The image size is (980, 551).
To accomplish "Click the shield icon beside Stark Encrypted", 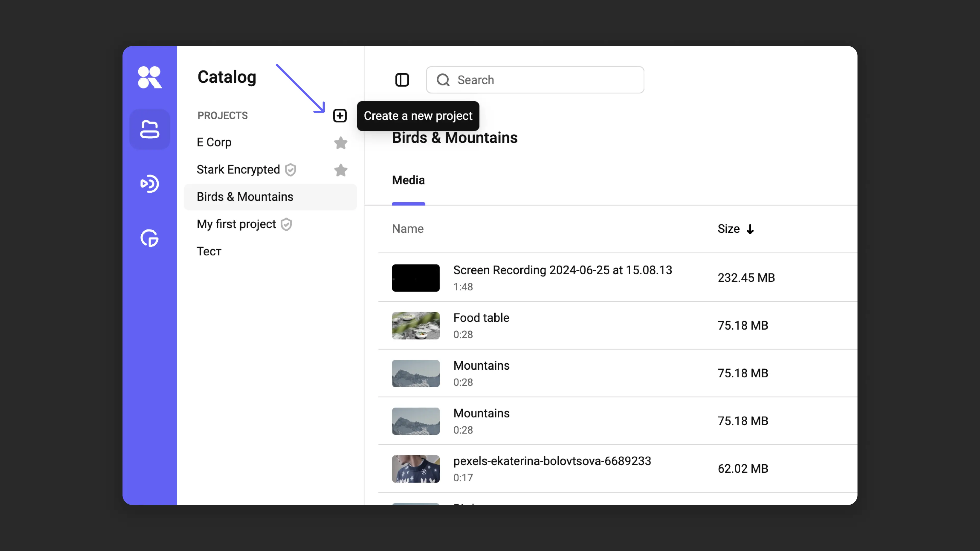I will point(291,170).
